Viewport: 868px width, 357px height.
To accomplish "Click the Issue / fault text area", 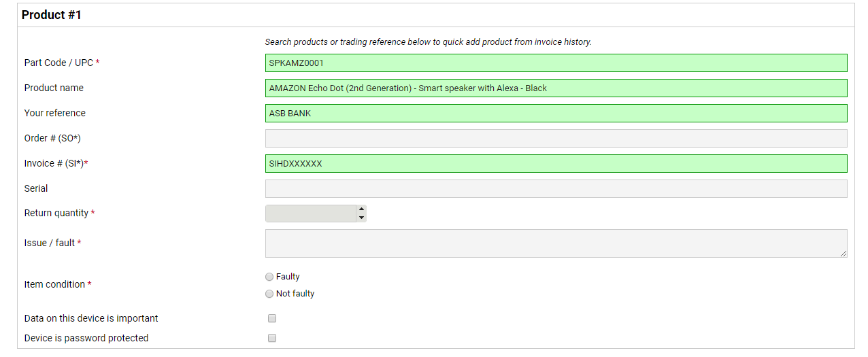I will pos(556,243).
